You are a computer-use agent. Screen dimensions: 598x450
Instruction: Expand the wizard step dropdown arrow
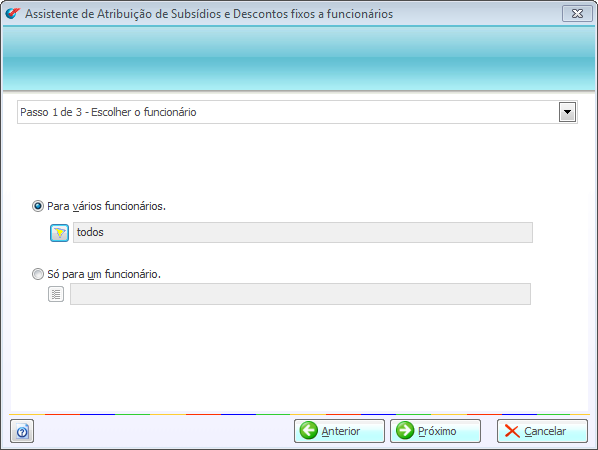[x=567, y=112]
